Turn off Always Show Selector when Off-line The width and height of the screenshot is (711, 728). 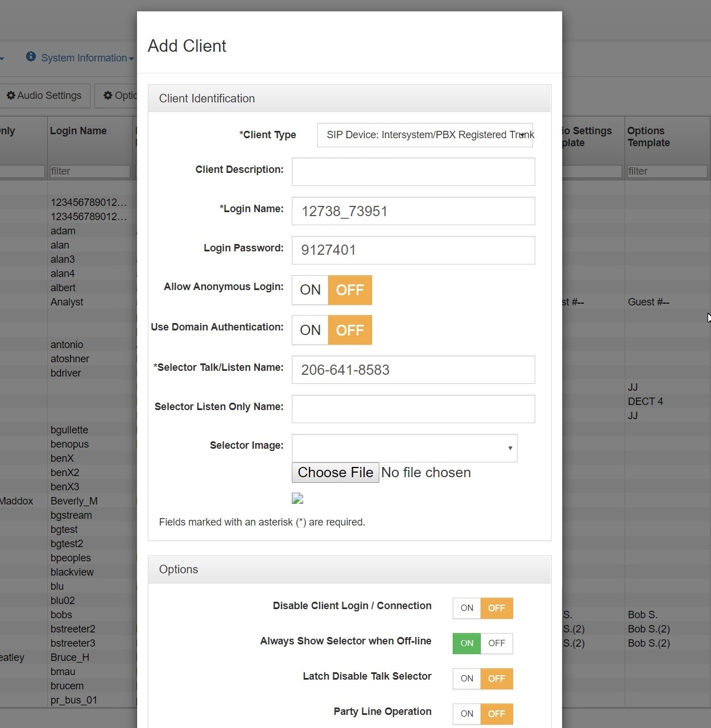[496, 643]
